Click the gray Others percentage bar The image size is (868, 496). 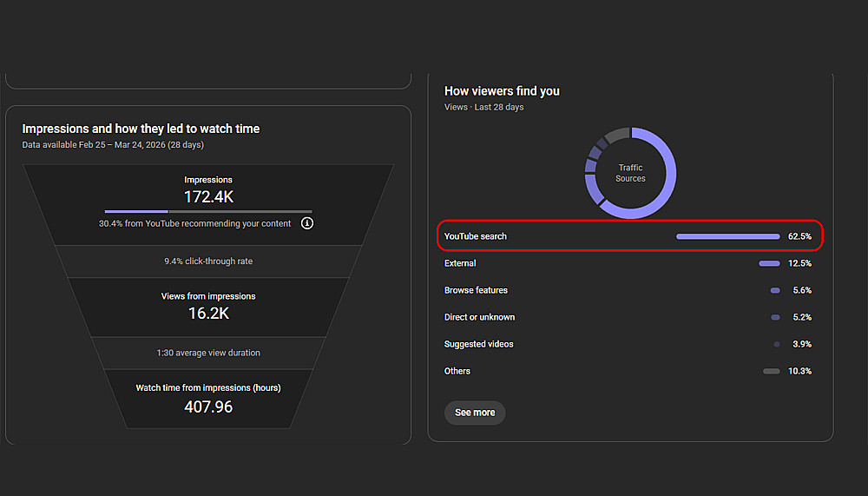pos(771,371)
